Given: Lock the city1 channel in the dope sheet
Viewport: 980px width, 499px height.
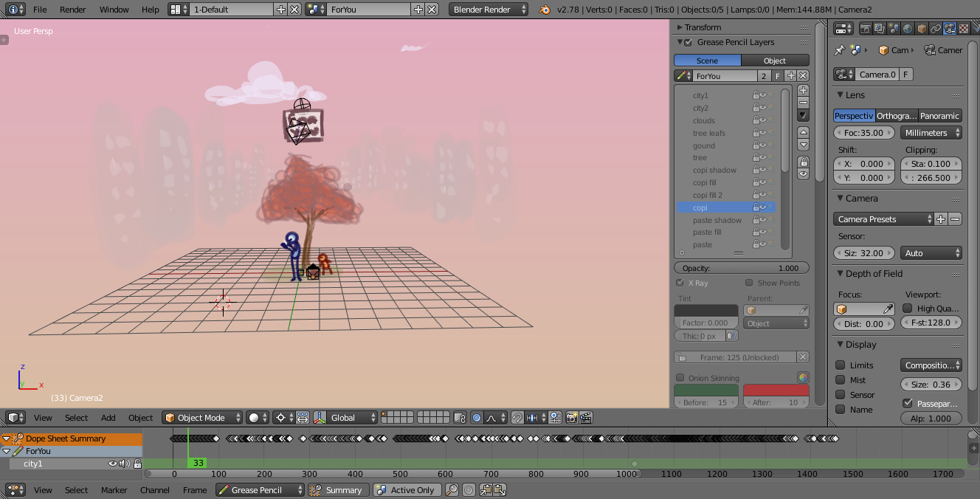Looking at the screenshot, I should pos(137,464).
